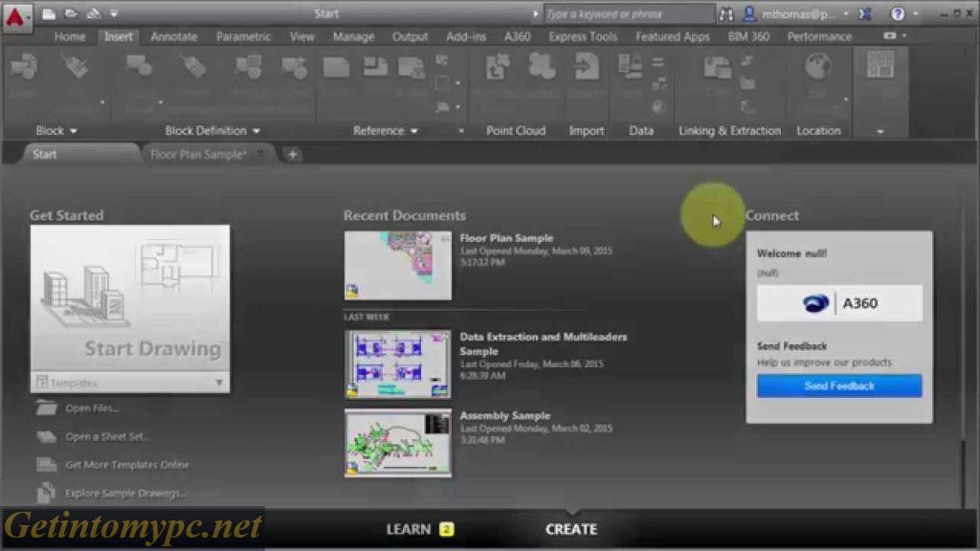
Task: Click the Open Files link
Action: [x=92, y=408]
